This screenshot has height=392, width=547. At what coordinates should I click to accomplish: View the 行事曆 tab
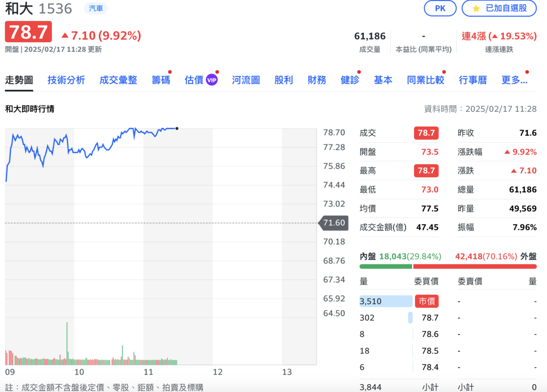pyautogui.click(x=473, y=79)
